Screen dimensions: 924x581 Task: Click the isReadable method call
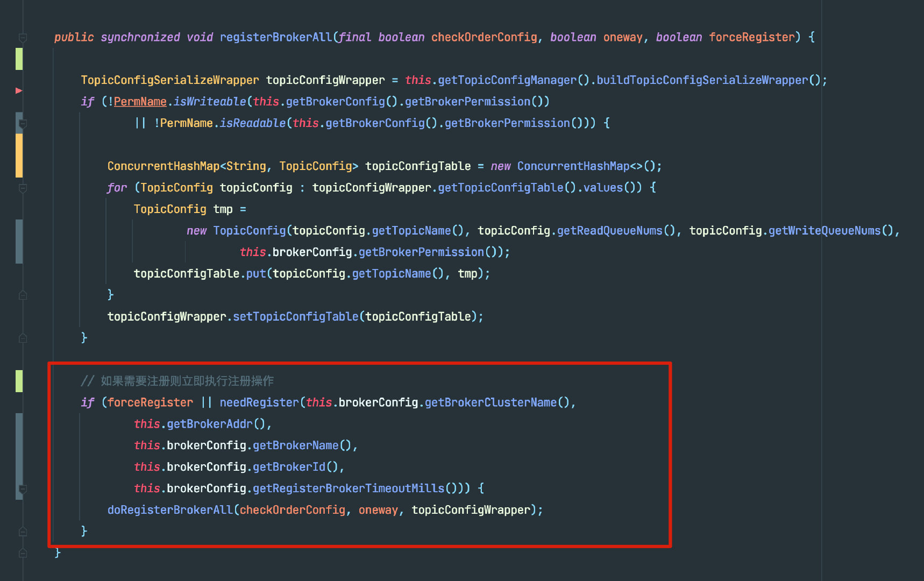[253, 123]
